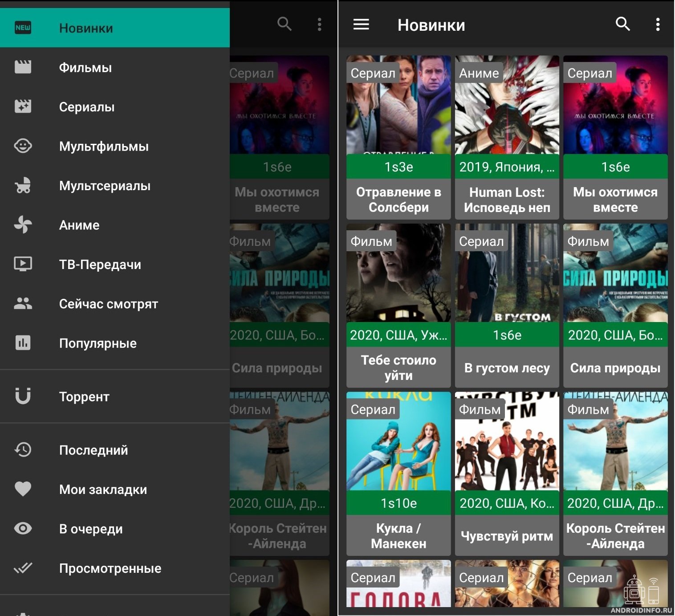Click the pinwheel icon beside Аниме
The width and height of the screenshot is (675, 616).
click(23, 224)
